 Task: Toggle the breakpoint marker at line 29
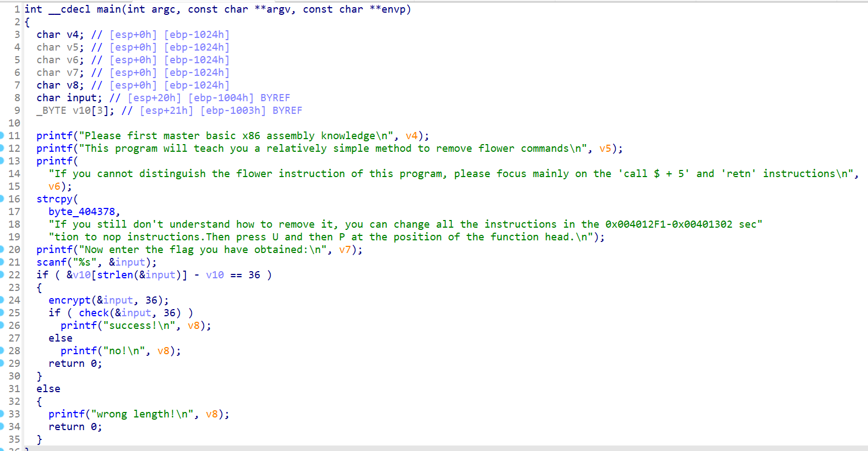(2, 363)
